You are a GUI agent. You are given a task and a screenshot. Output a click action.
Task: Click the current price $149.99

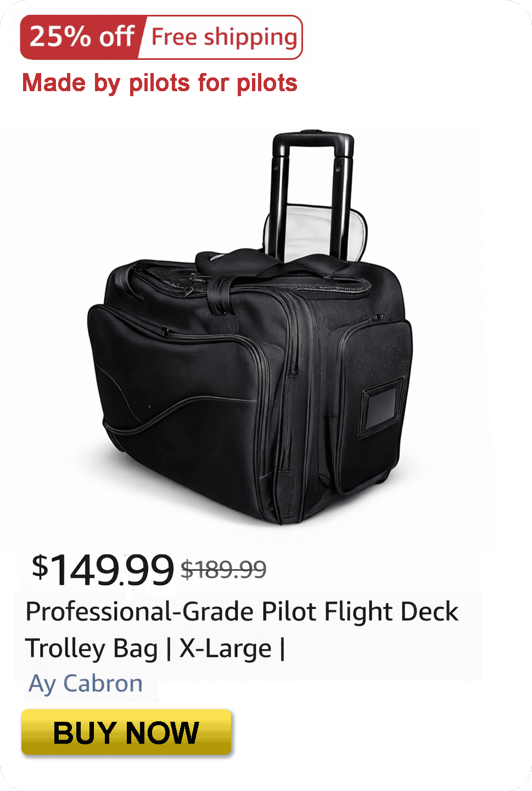(103, 570)
